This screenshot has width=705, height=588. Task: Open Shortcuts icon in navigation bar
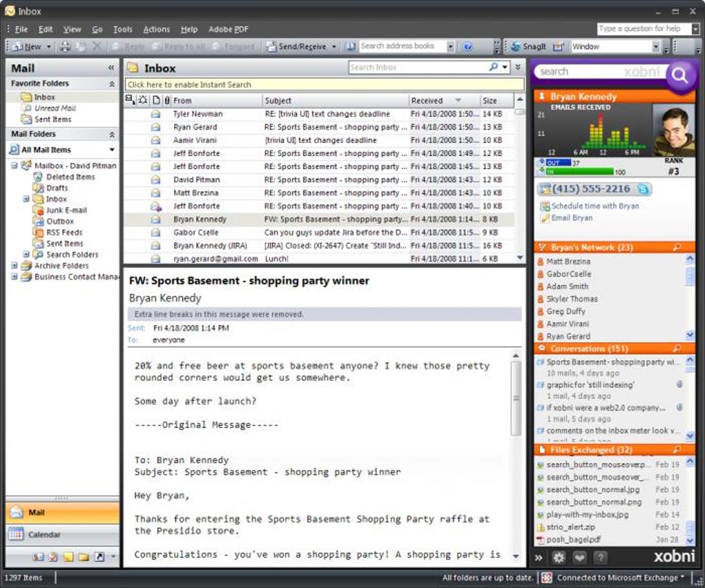[100, 557]
